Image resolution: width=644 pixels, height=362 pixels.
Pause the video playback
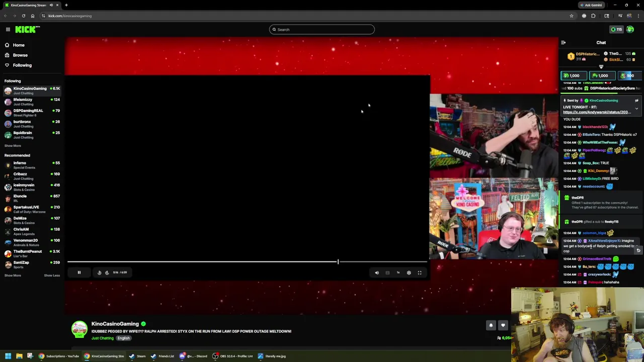pos(79,273)
